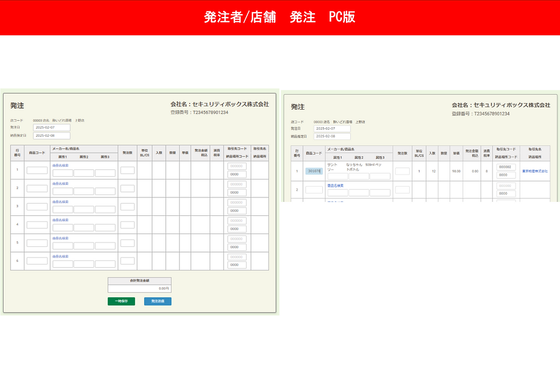
Task: Click the 東京総屋株式会社 supplier link
Action: [x=535, y=171]
